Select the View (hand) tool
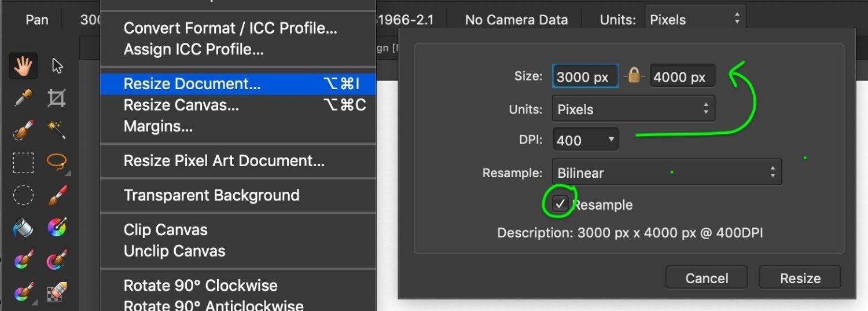 pos(23,66)
